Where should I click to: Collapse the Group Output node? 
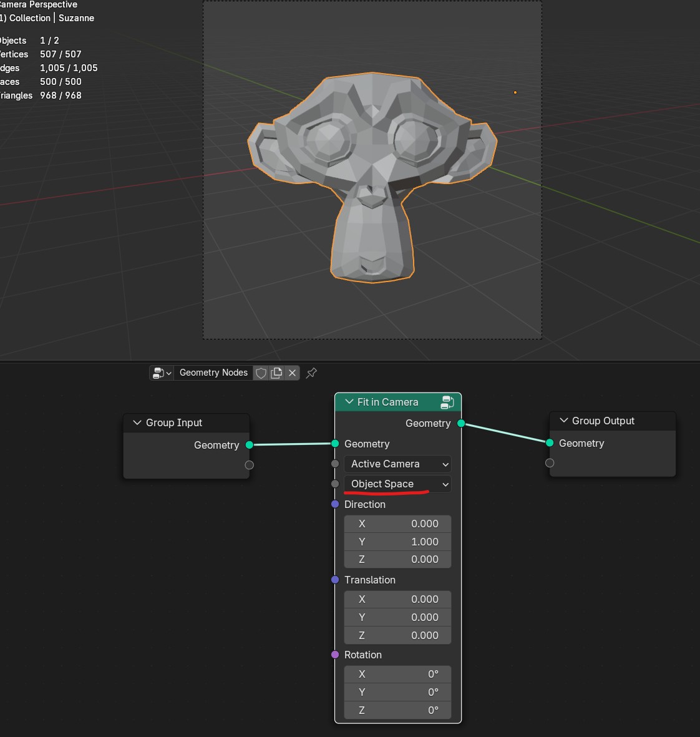(x=564, y=420)
